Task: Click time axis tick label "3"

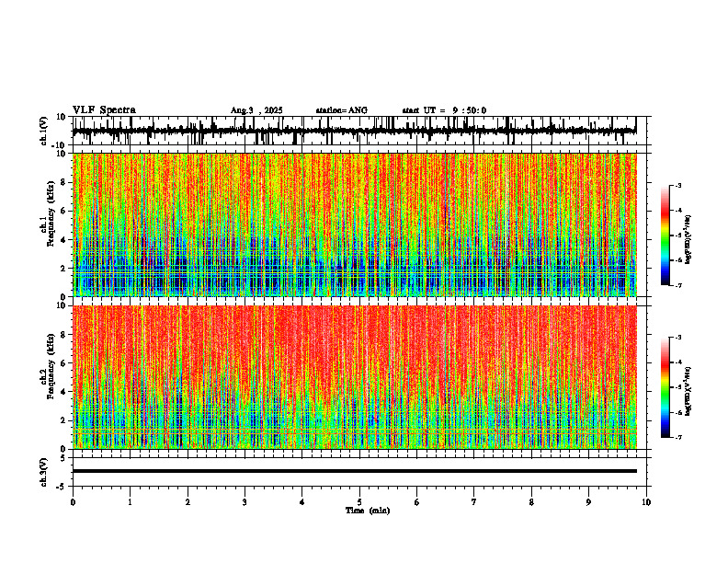Action: (245, 502)
